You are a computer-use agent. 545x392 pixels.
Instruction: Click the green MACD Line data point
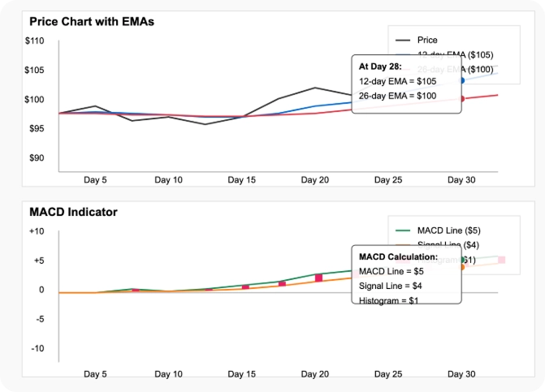tap(463, 260)
